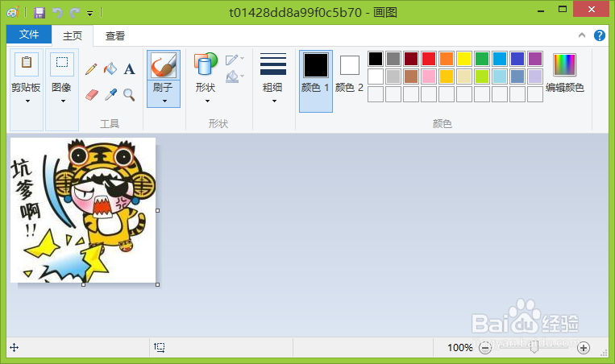Screen dimensions: 615x364
Task: Click the Edit colors rainbow icon
Action: pyautogui.click(x=564, y=64)
